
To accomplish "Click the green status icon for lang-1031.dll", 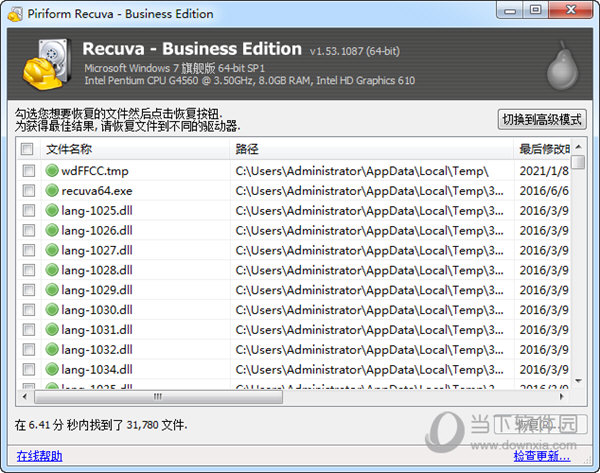I will pyautogui.click(x=52, y=329).
